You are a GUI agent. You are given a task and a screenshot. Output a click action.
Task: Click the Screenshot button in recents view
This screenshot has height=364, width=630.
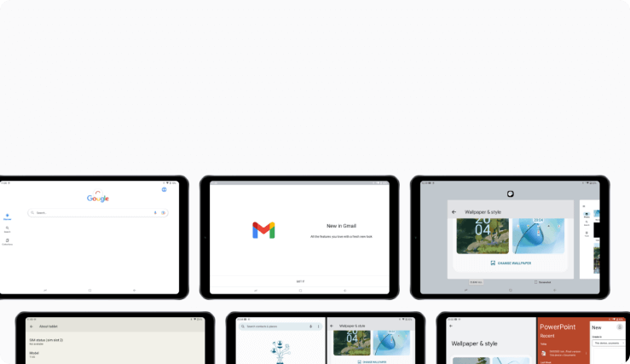(542, 282)
